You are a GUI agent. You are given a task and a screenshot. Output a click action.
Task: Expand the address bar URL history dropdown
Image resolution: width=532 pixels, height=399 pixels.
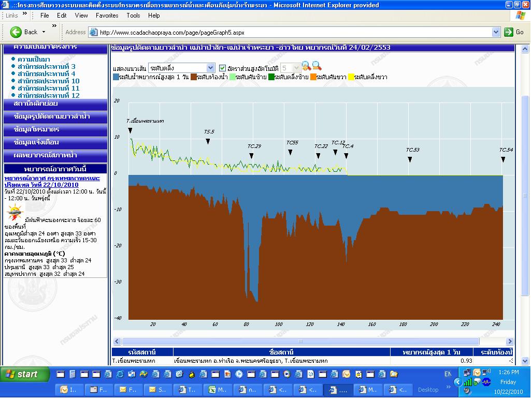point(496,32)
